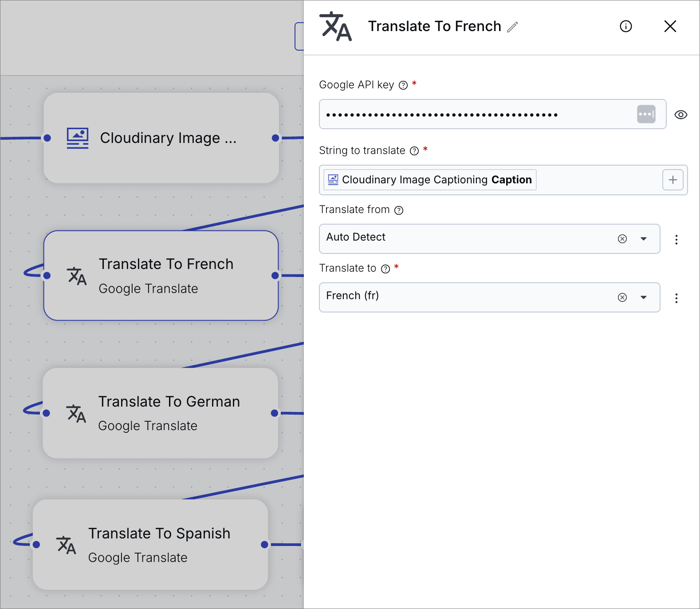
Task: Click the pencil icon to rename the node
Action: point(512,27)
